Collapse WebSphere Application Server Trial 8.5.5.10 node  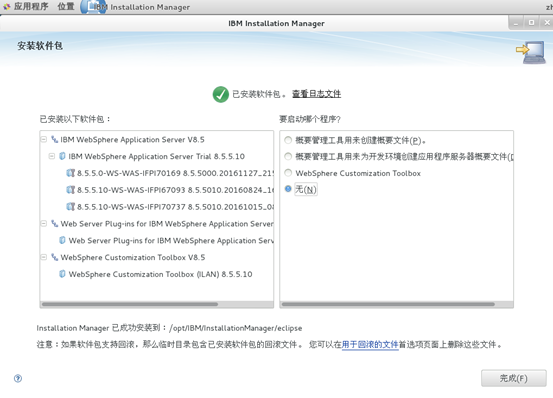(x=52, y=156)
